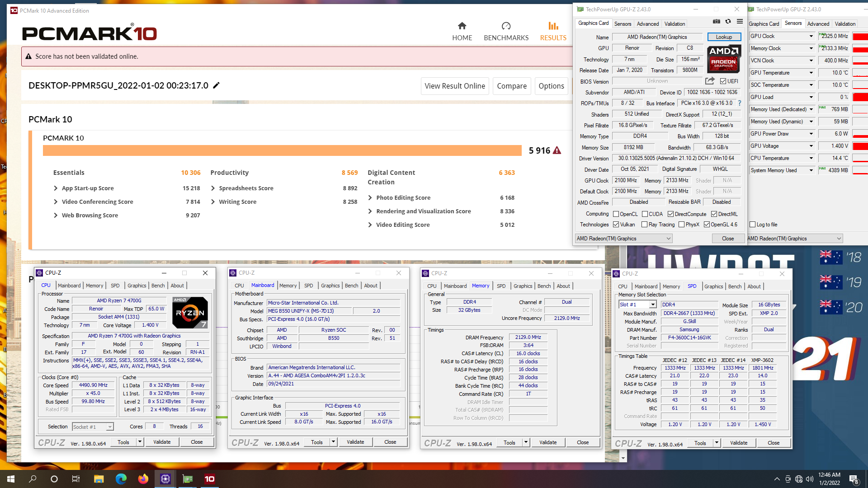Open Bench tab in CPU-Z Memory window
Viewport: 868px width, 488px height.
(x=544, y=286)
